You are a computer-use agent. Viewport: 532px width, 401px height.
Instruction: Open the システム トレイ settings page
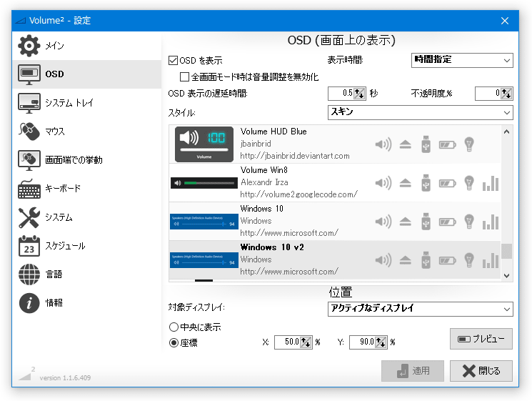86,102
